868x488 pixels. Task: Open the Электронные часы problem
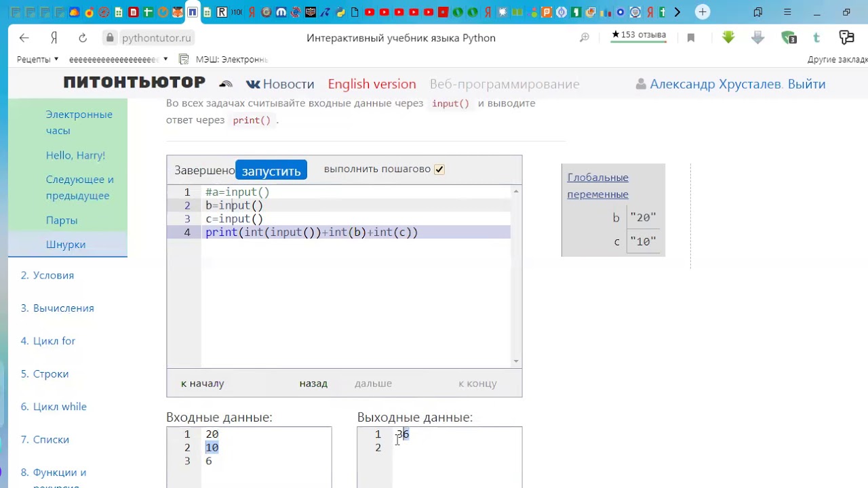coord(79,123)
